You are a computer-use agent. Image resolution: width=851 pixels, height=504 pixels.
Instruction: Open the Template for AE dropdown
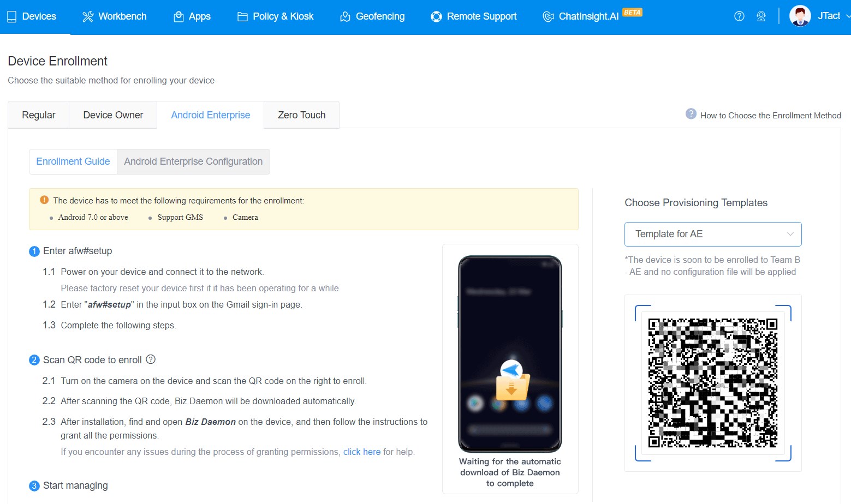[713, 234]
